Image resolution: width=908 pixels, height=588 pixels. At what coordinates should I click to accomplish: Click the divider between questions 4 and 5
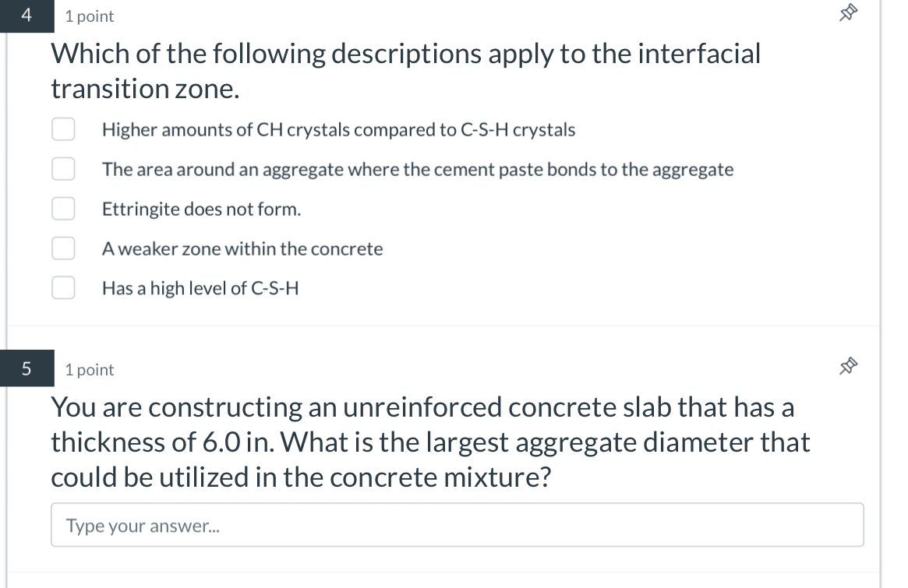point(454,325)
